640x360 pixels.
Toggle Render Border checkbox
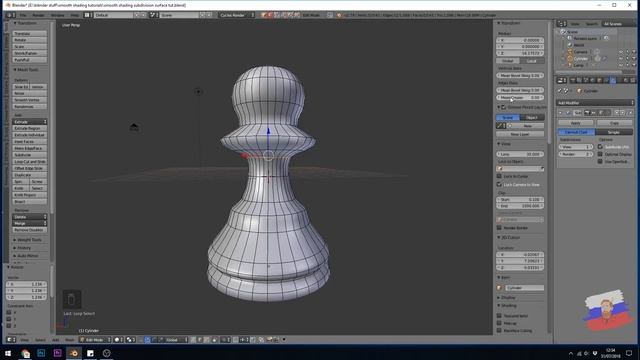point(499,228)
